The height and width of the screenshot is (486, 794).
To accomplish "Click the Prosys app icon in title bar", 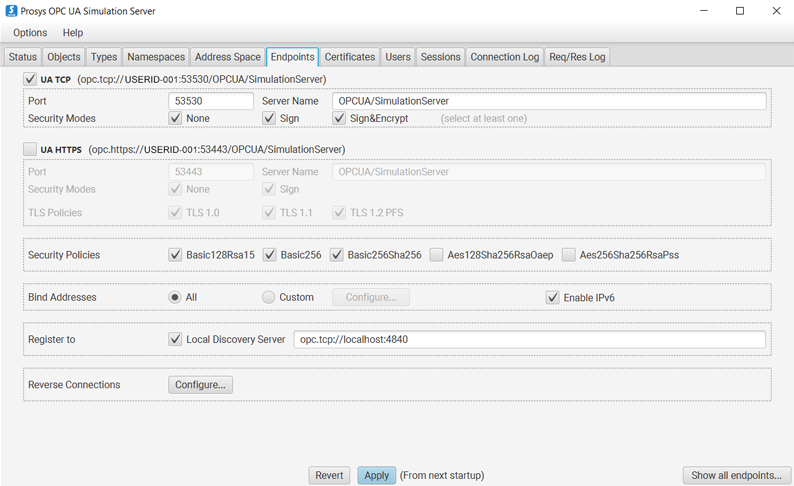I will coord(11,11).
